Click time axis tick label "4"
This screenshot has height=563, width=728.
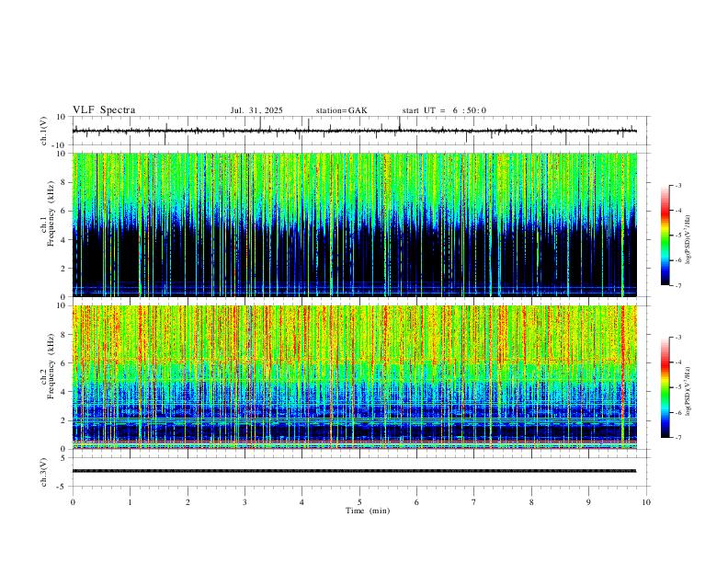pyautogui.click(x=301, y=502)
